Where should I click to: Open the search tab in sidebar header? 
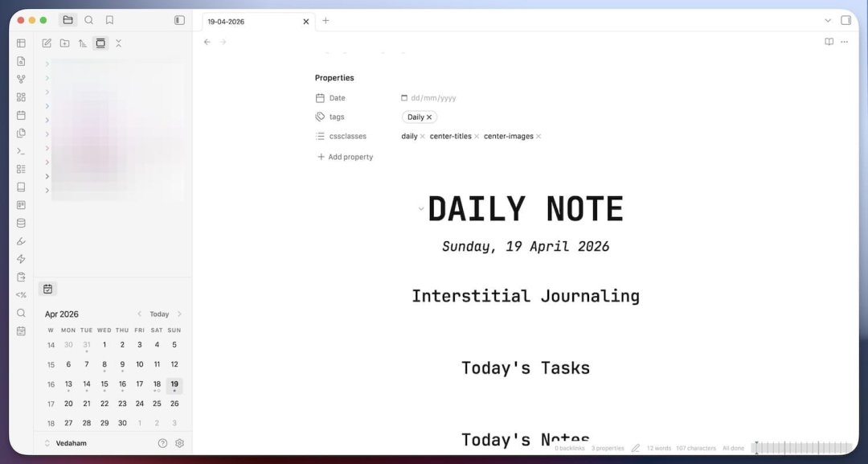tap(88, 20)
